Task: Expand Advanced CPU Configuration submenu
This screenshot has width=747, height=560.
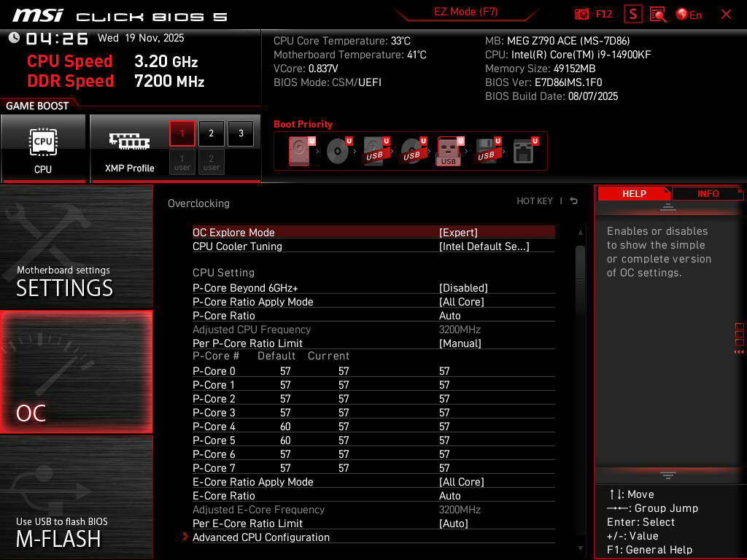Action: pyautogui.click(x=260, y=537)
